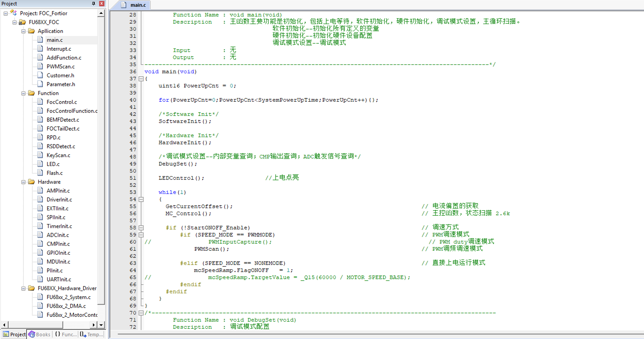Screen dimensions: 644x339
Task: Open the Templates tab icon
Action: point(83,334)
